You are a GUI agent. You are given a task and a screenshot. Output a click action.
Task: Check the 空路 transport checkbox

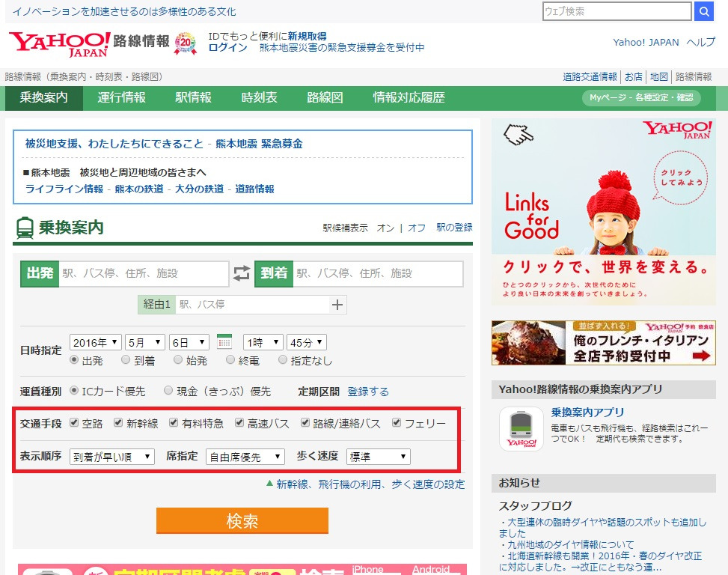(74, 422)
